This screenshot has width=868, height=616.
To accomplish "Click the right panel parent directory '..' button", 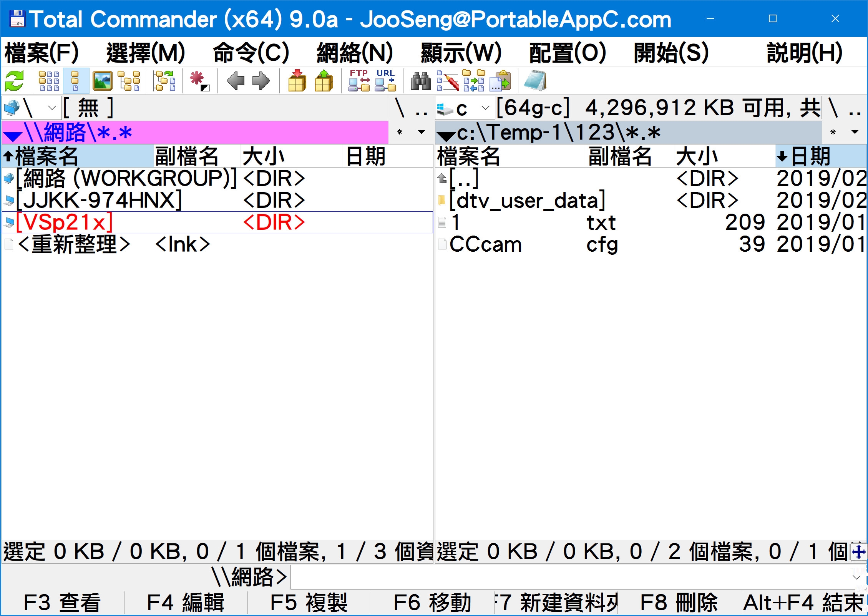I will (855, 108).
